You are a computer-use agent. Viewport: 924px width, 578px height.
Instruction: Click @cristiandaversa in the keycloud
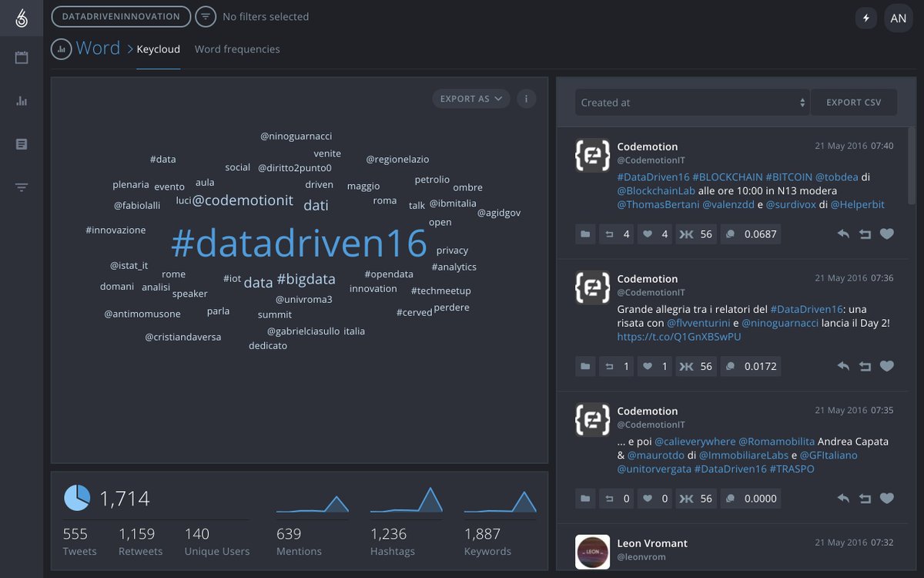pos(183,338)
